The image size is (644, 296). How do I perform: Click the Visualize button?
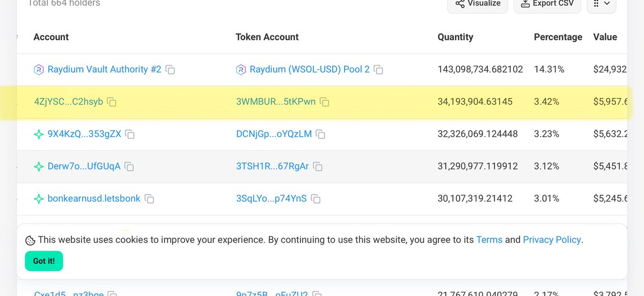coord(478,4)
